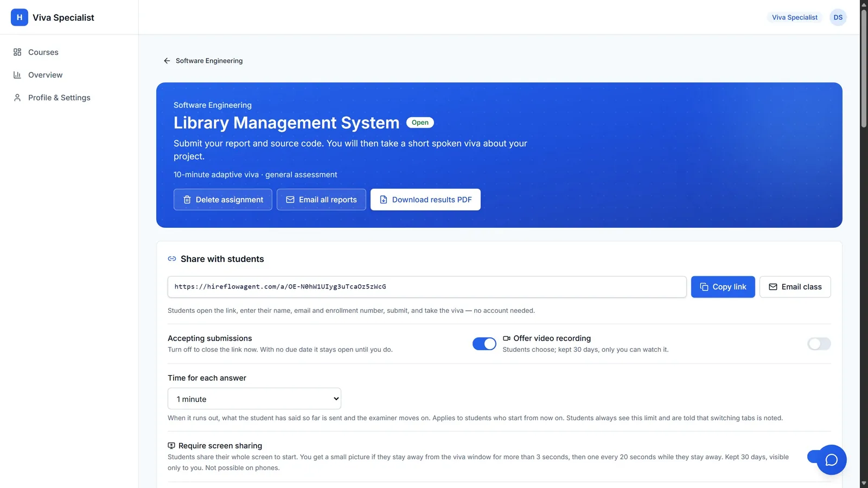Click the share link URL field
The height and width of the screenshot is (488, 868).
point(427,287)
